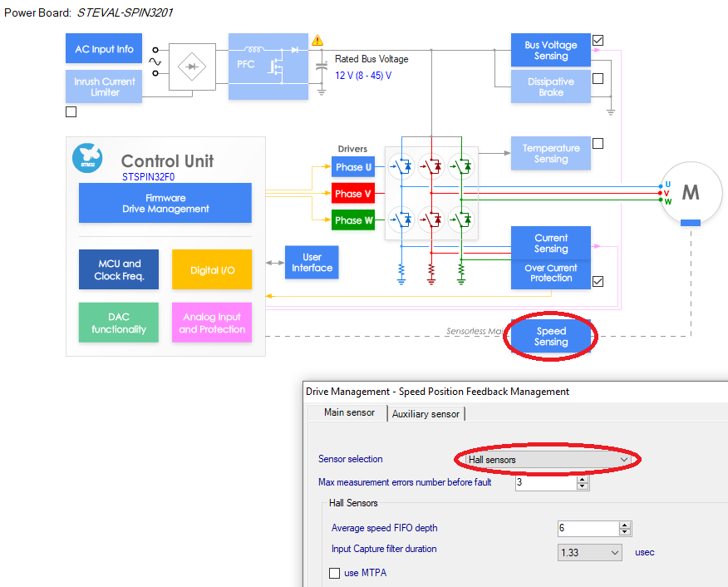Click the STM32 butterfly logo icon
Screen dimensions: 728x587
point(87,158)
